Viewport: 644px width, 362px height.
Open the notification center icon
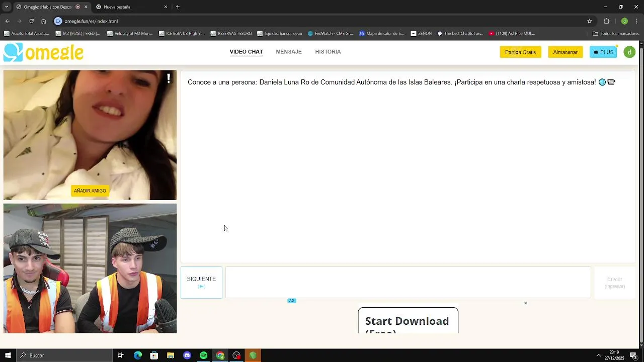633,355
